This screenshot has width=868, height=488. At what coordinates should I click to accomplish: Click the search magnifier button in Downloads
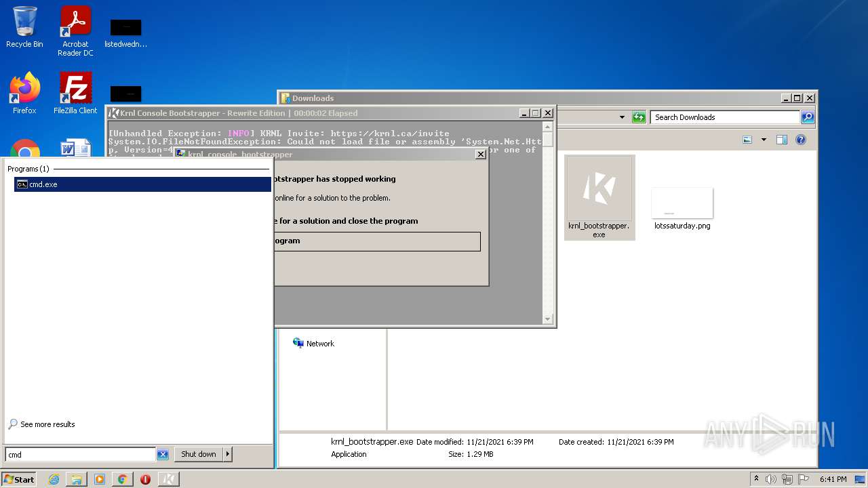point(807,117)
